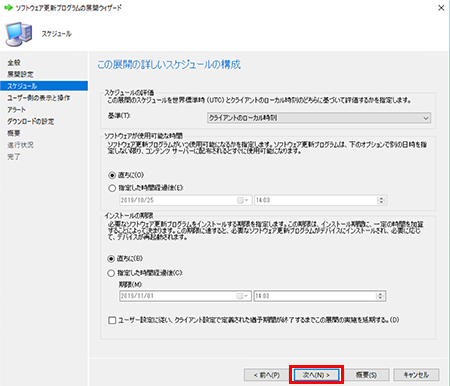Image resolution: width=450 pixels, height=386 pixels.
Task: Select 指定した時間経過後(C) deadline radio button
Action: click(111, 273)
